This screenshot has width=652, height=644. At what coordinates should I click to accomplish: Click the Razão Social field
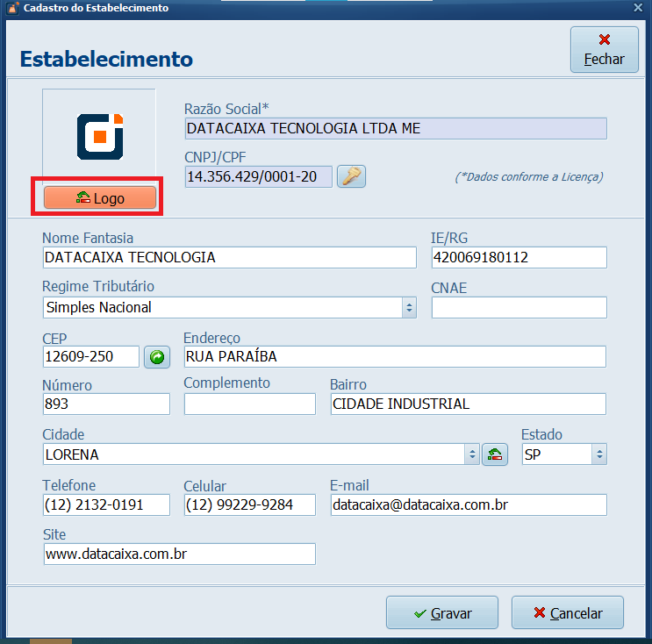pos(396,128)
